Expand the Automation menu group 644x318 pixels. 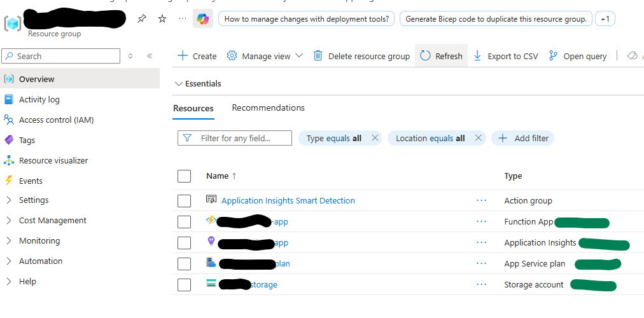click(9, 261)
